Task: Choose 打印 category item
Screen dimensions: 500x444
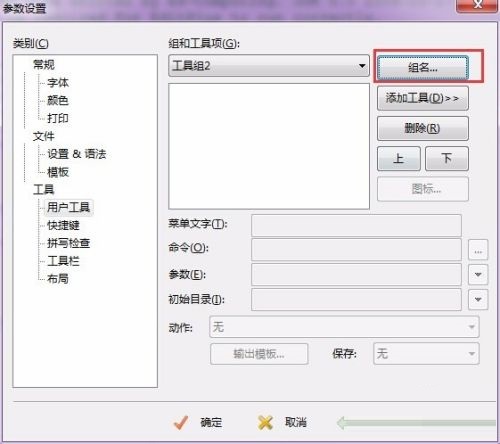Action: click(58, 118)
